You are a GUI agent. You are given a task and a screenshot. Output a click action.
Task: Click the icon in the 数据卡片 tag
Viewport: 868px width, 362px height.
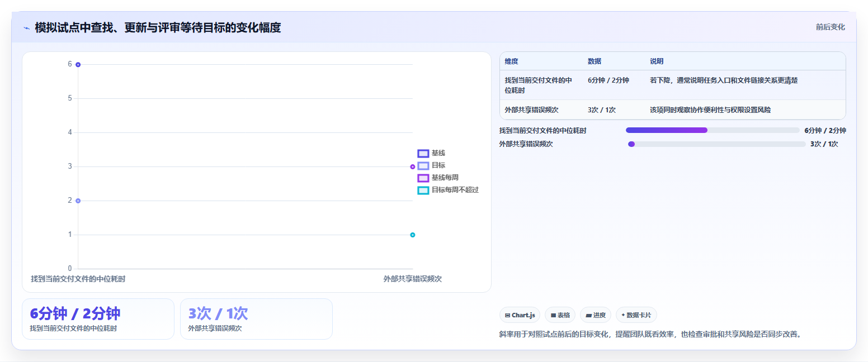(623, 315)
